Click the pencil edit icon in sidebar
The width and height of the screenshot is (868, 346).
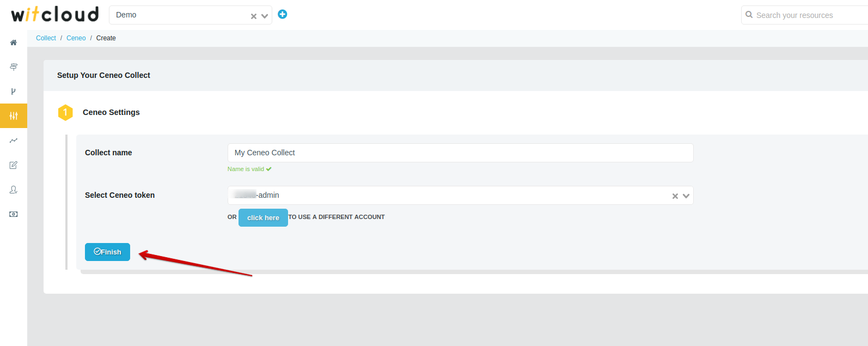[14, 165]
